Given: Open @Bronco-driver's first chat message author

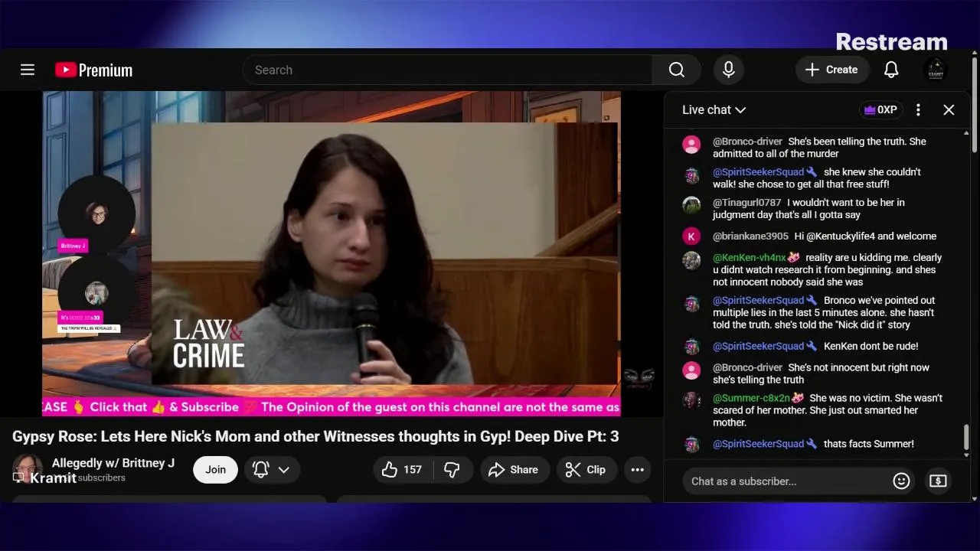Looking at the screenshot, I should 747,142.
